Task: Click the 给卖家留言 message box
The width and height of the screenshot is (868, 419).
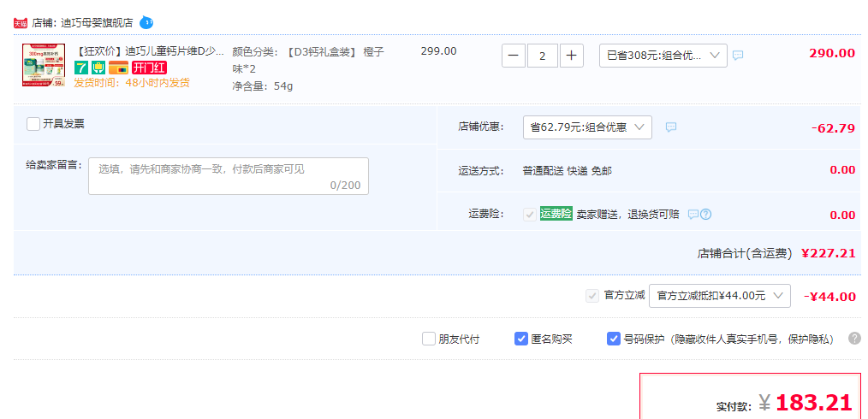Action: [228, 176]
